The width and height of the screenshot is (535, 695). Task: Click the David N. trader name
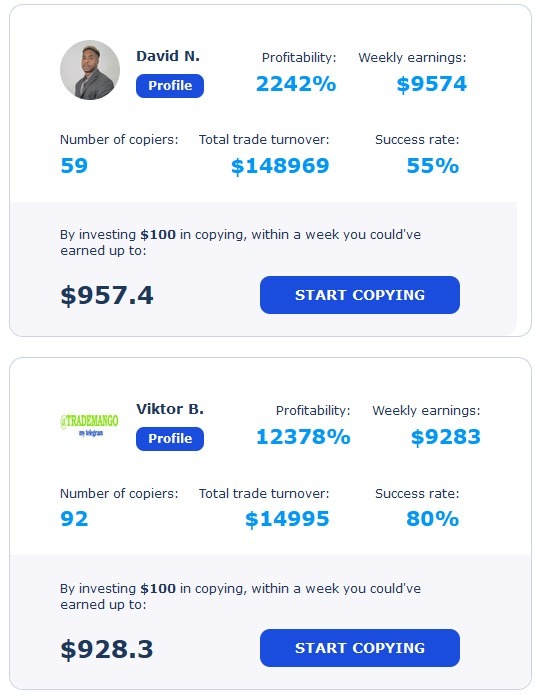[168, 56]
